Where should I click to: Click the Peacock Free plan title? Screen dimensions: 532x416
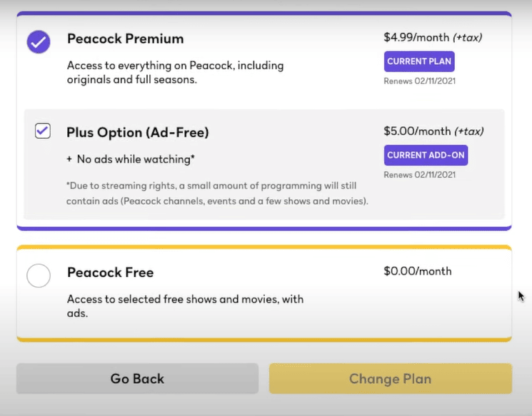point(110,273)
